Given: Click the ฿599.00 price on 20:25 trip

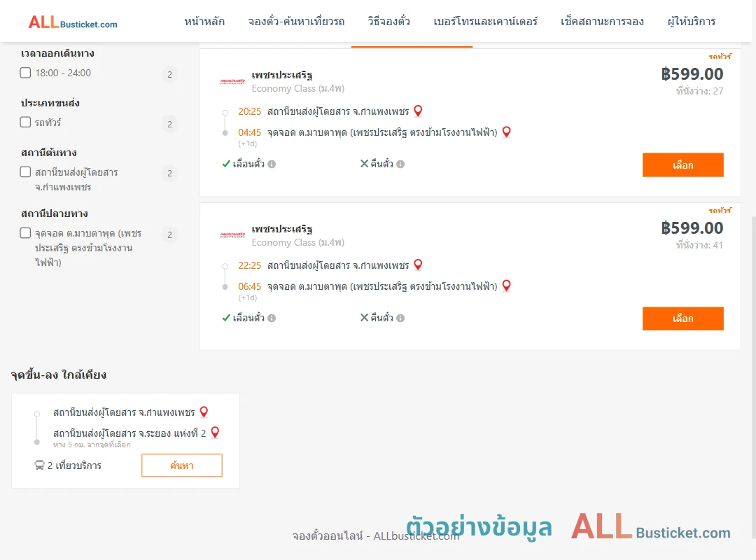Looking at the screenshot, I should [692, 73].
